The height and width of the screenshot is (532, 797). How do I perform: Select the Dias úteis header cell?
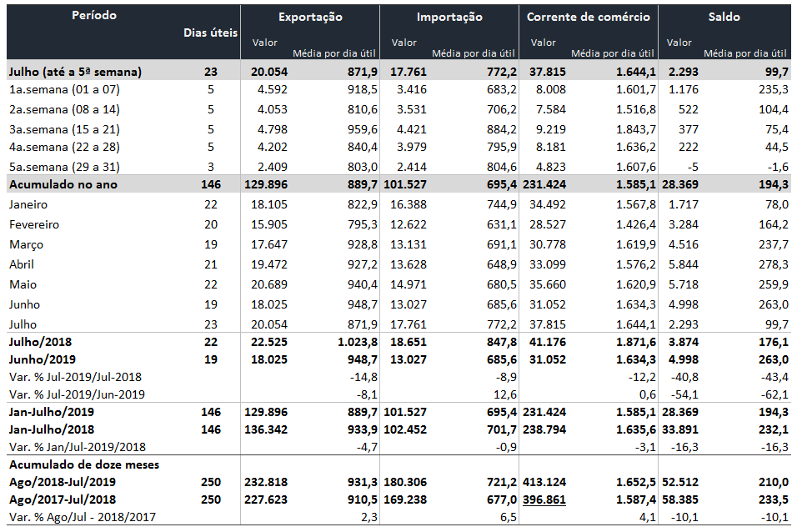[x=210, y=33]
